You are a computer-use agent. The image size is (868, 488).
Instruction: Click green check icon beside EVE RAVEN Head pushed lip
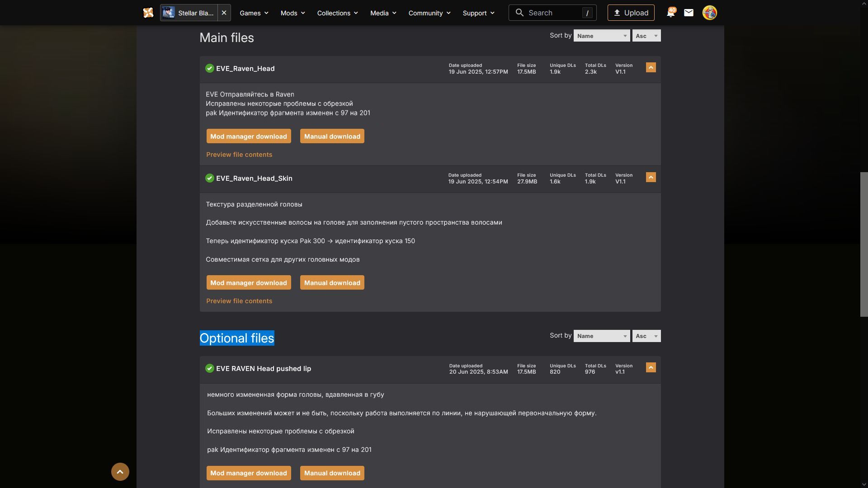(209, 368)
